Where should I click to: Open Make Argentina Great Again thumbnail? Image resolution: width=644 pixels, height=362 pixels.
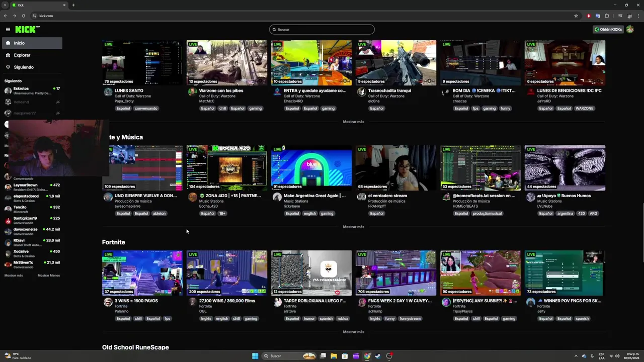(x=311, y=168)
